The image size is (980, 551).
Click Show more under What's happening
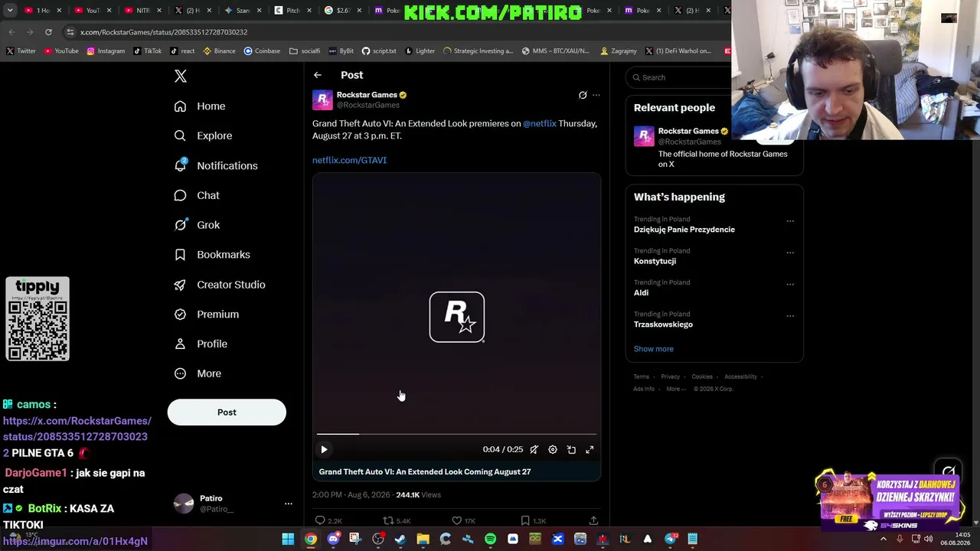(x=654, y=349)
